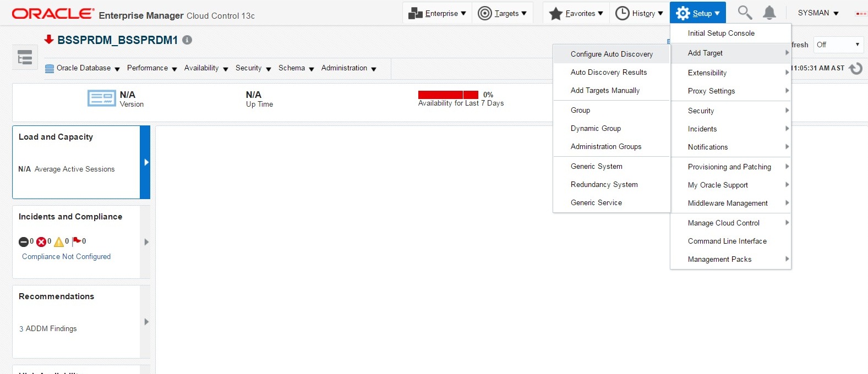868x374 pixels.
Task: Click the BSSPRDM_BSSPRDM1 target title
Action: (x=117, y=40)
